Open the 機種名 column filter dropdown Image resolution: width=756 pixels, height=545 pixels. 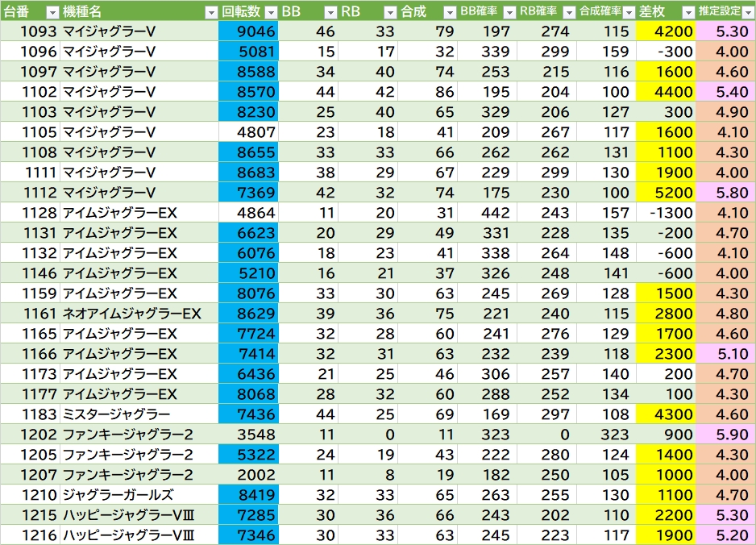tap(211, 13)
